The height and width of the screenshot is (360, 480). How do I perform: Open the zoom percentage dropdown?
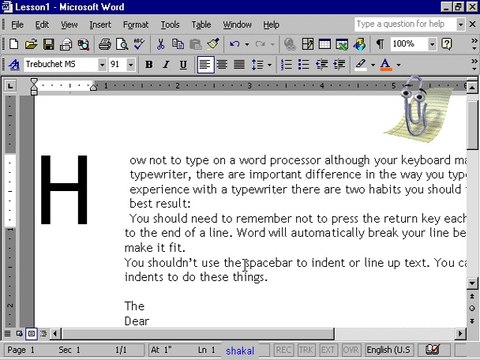pos(432,44)
